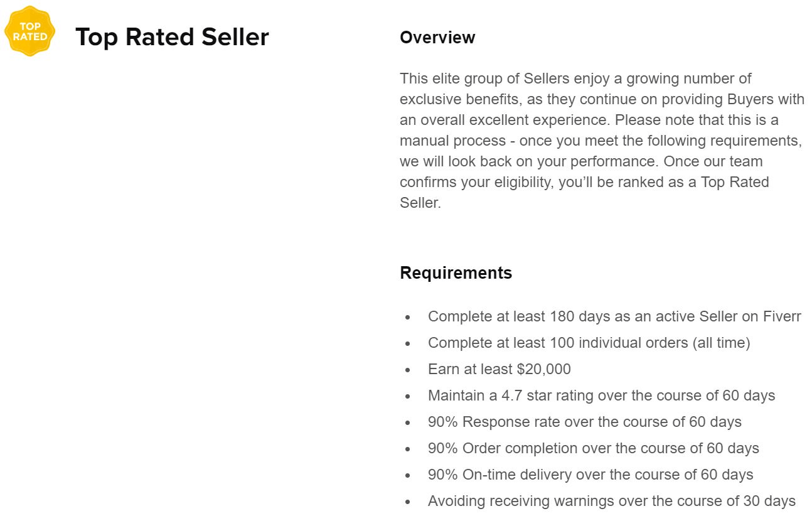The width and height of the screenshot is (812, 516).
Task: Click the overview paragraph about elite Sellers
Action: 602,141
